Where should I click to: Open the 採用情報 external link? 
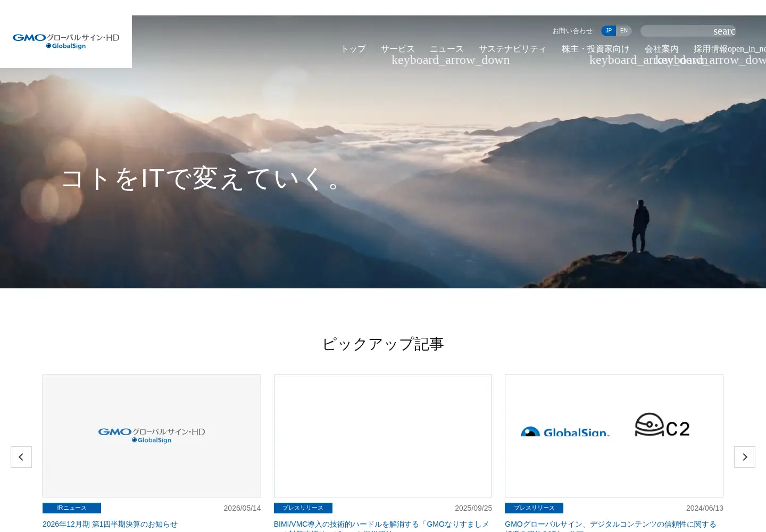point(729,49)
